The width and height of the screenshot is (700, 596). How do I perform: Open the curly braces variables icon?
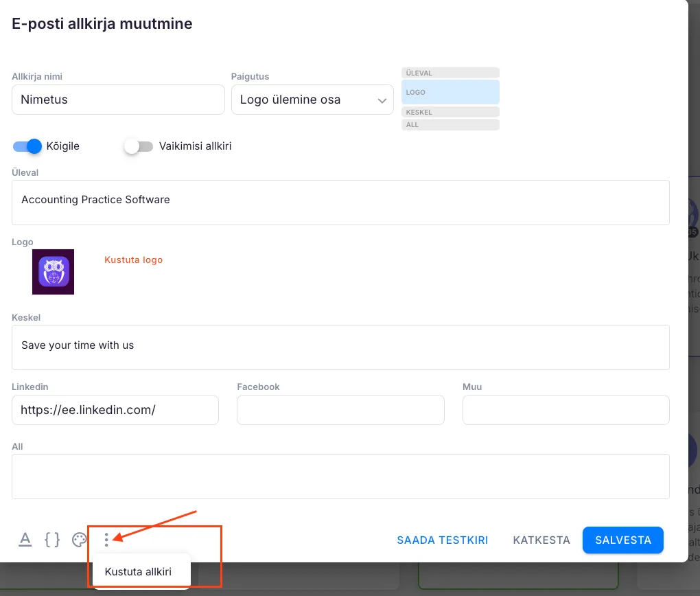coord(51,540)
